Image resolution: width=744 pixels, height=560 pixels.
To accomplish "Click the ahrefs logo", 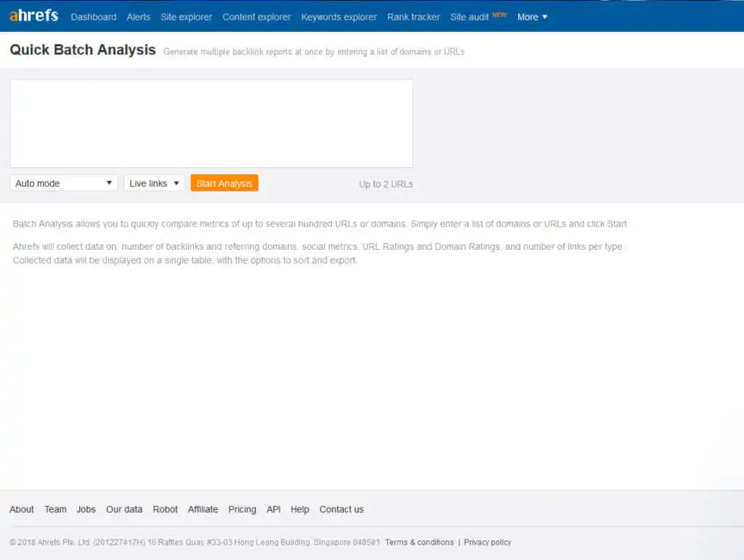I will (33, 16).
